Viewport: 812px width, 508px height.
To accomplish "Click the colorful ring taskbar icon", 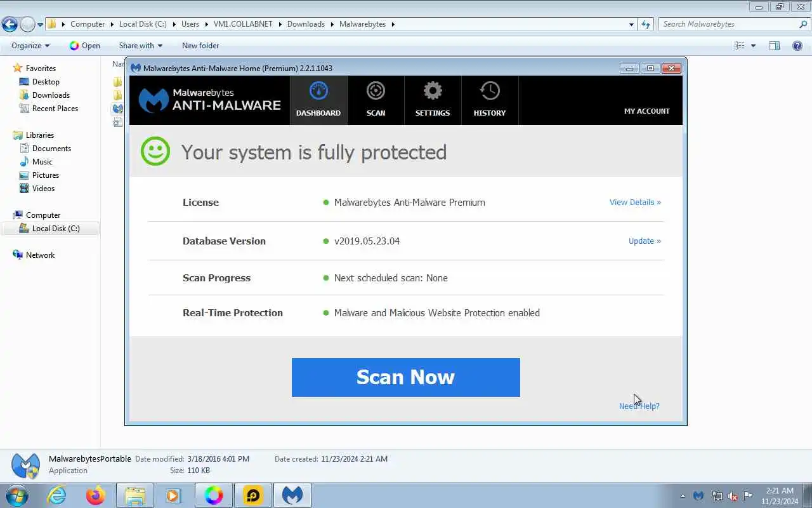I will point(214,495).
